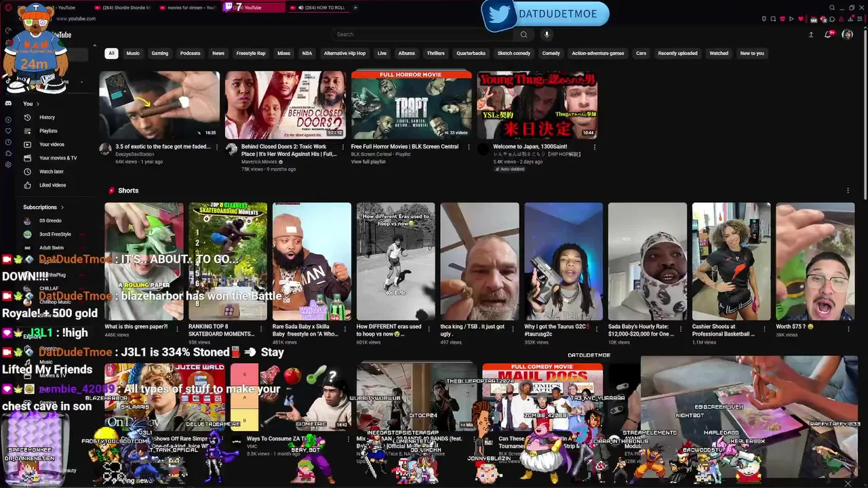Open Maverick Movies channel link
This screenshot has height=488, width=868.
260,162
